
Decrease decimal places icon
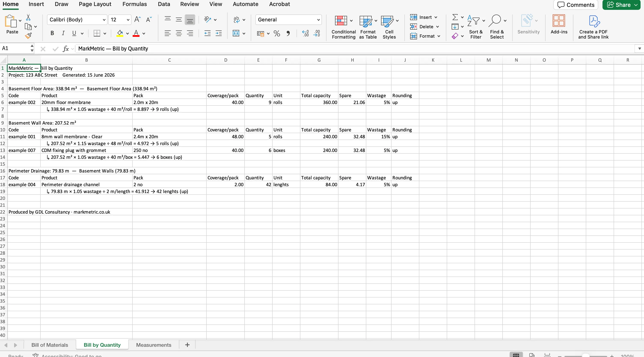pyautogui.click(x=316, y=33)
